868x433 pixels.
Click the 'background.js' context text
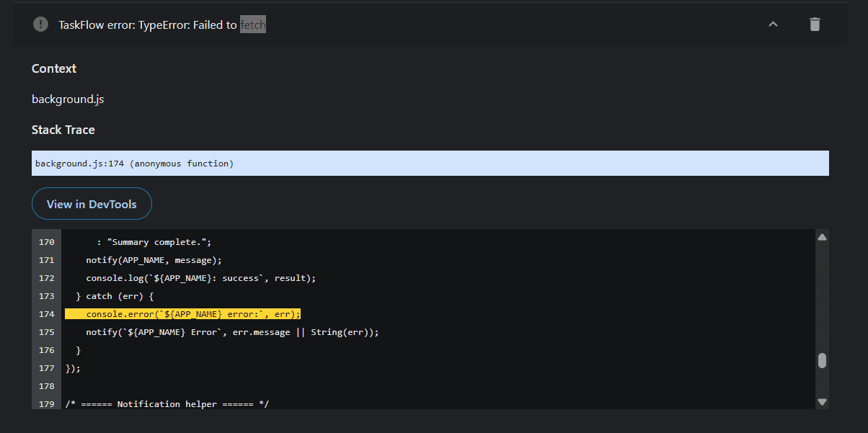(68, 99)
